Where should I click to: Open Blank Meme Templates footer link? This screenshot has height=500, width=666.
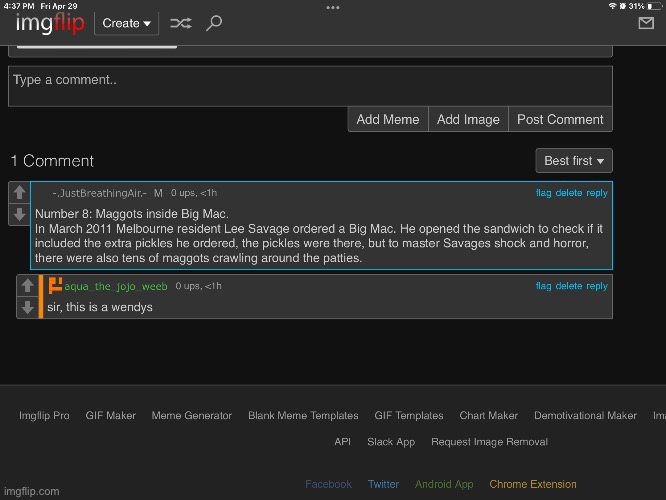click(303, 415)
